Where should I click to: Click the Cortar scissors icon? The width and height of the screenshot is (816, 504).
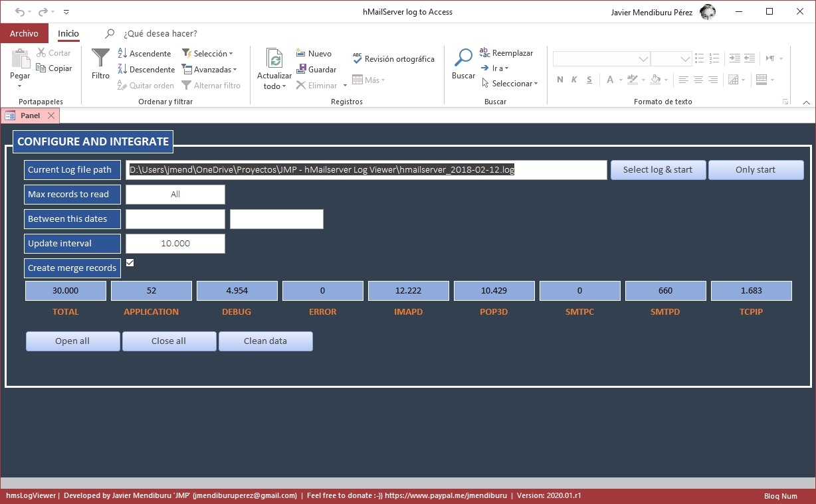(x=41, y=52)
